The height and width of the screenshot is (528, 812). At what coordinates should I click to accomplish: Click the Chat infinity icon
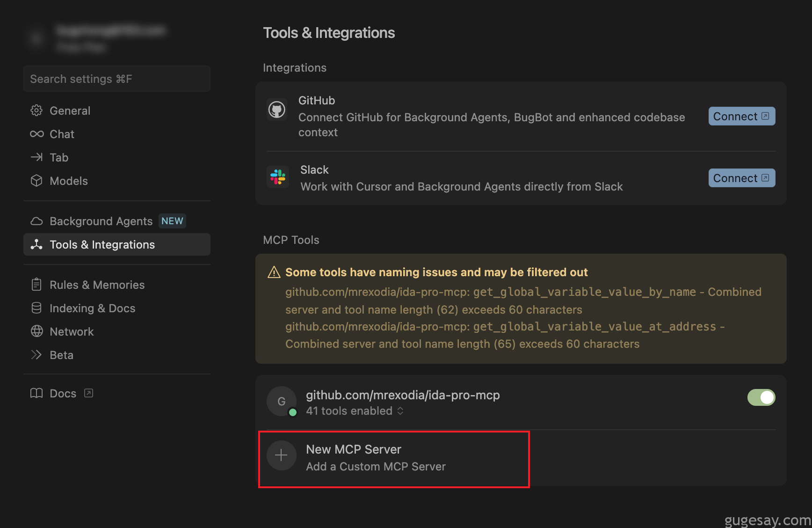(36, 134)
